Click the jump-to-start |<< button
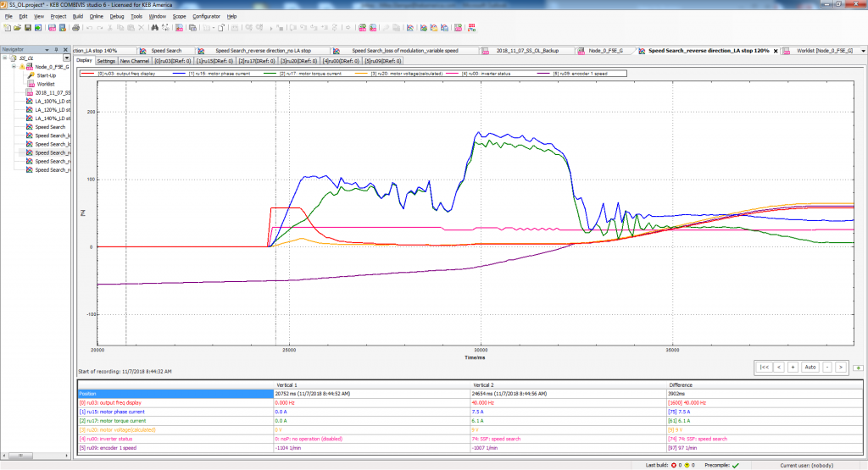This screenshot has width=868, height=470. pos(764,368)
